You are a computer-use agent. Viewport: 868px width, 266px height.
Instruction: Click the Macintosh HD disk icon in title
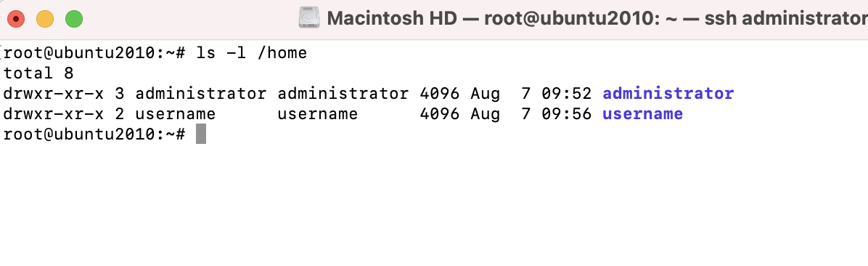[x=309, y=18]
